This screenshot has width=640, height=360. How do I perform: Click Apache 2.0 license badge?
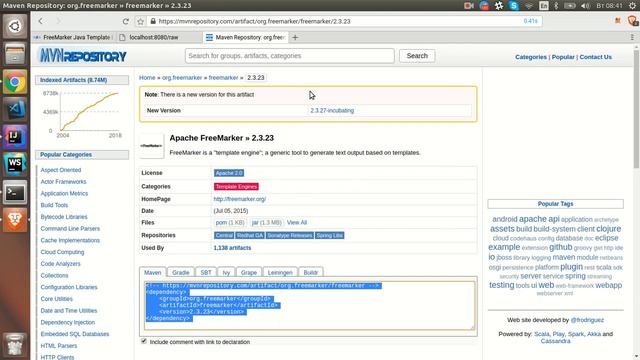pyautogui.click(x=229, y=173)
